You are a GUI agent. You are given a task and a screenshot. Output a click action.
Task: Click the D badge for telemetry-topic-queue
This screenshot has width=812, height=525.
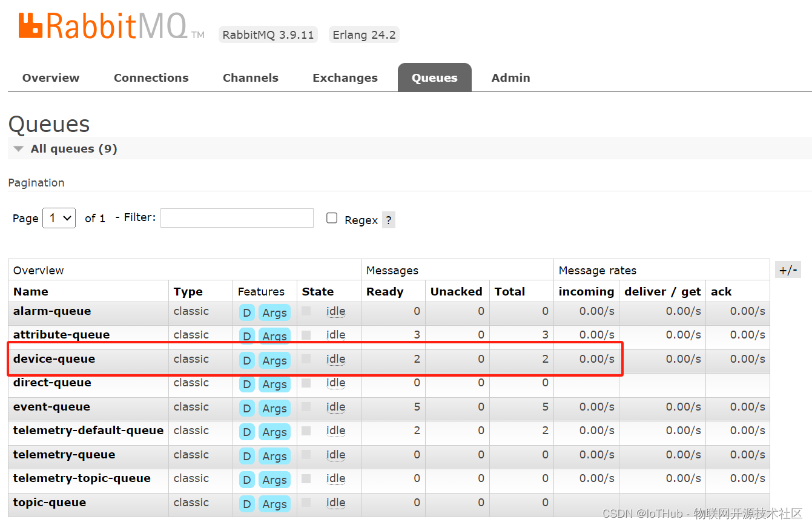(x=246, y=480)
